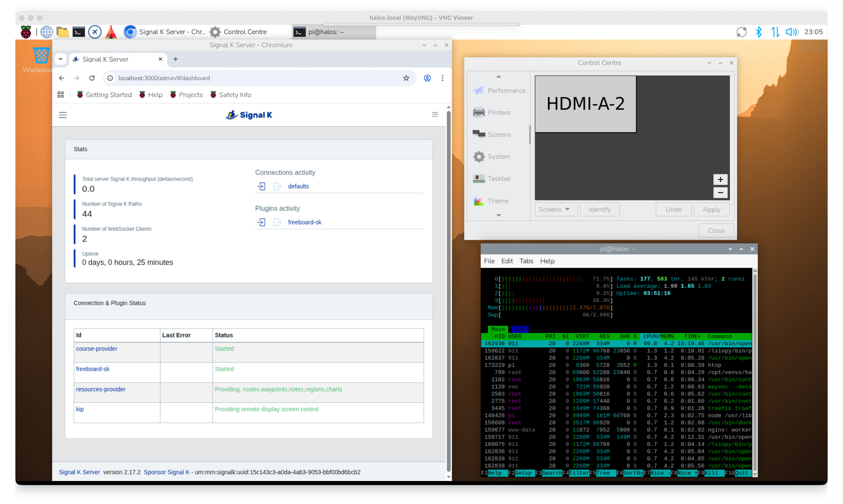Click plus to zoom the screen layout

click(x=720, y=179)
